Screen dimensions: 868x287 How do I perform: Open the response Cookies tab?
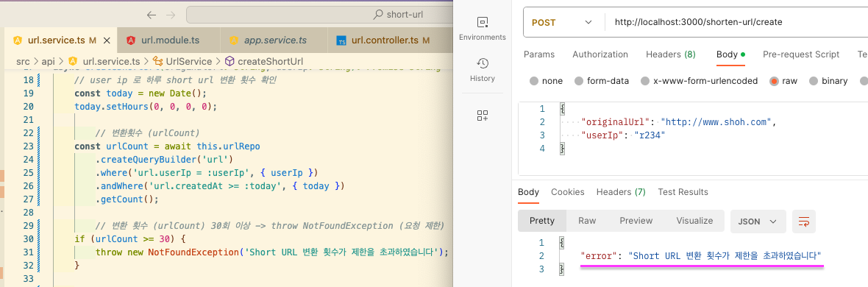[x=567, y=192]
